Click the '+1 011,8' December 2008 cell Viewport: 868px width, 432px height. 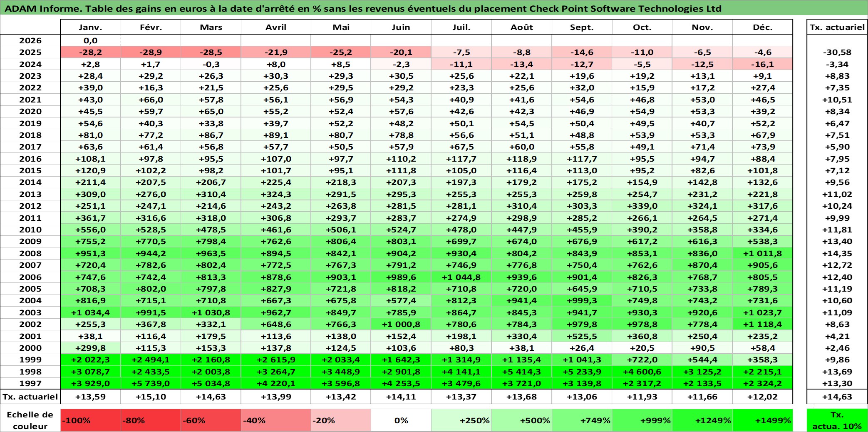[763, 253]
